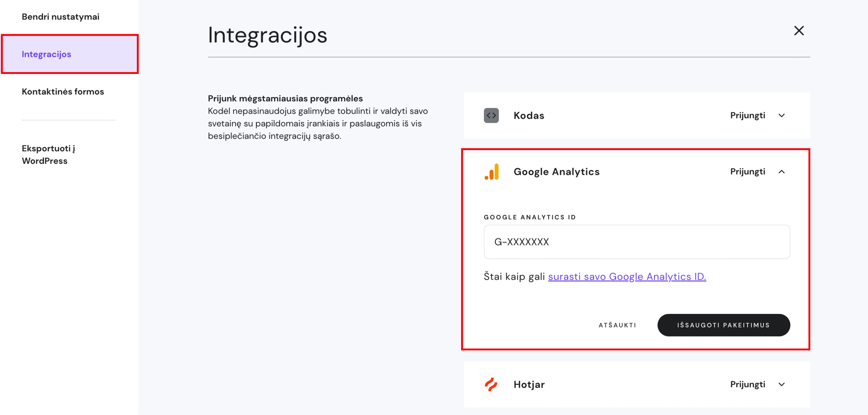Click the Prijunk mėgstamiausias programėles heading
Viewport: 868px width, 415px height.
point(285,98)
